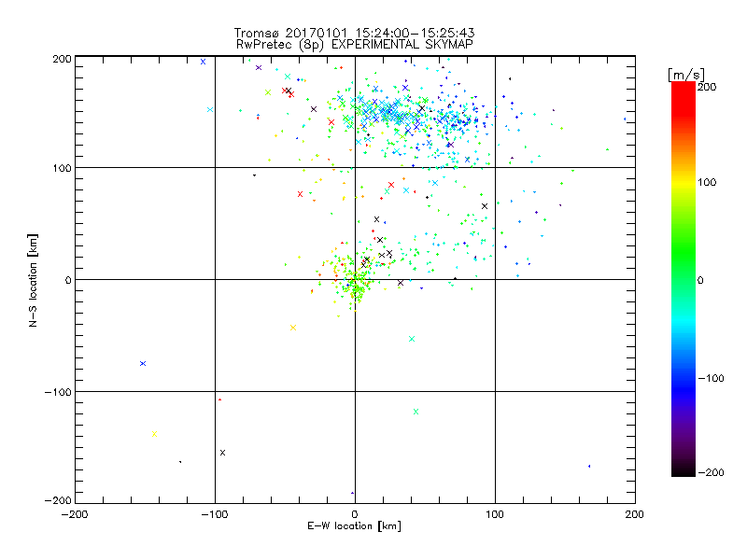The width and height of the screenshot is (747, 560).
Task: Select the isolated blue X marker in lower-left quadrant
Action: pyautogui.click(x=143, y=364)
